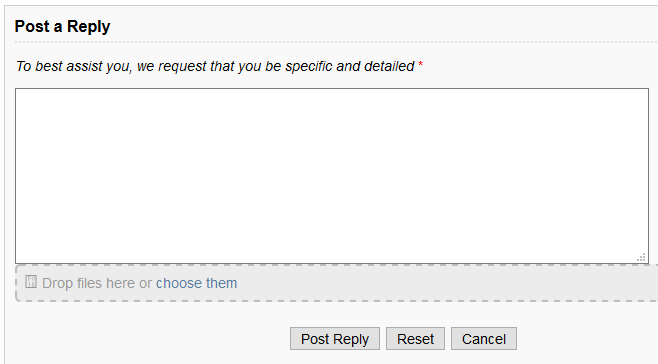Cancel the reply
The height and width of the screenshot is (364, 658).
click(x=483, y=339)
